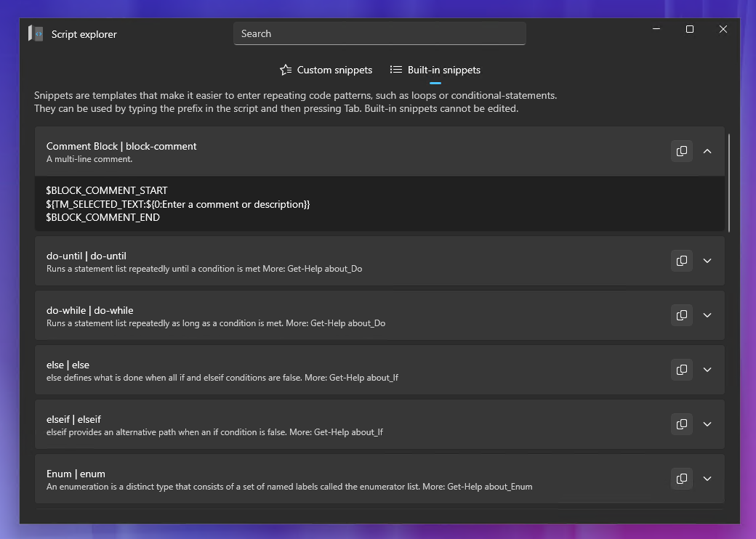Click the $BLOCK_COMMENT_START code line

click(x=107, y=190)
